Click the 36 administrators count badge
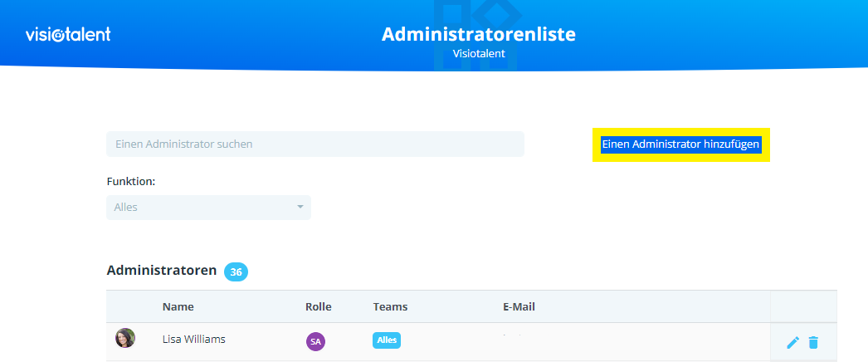This screenshot has width=868, height=362. point(236,271)
